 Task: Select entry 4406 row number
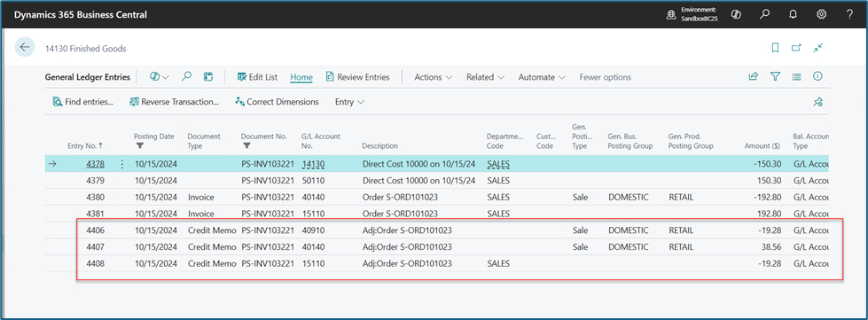tap(95, 230)
